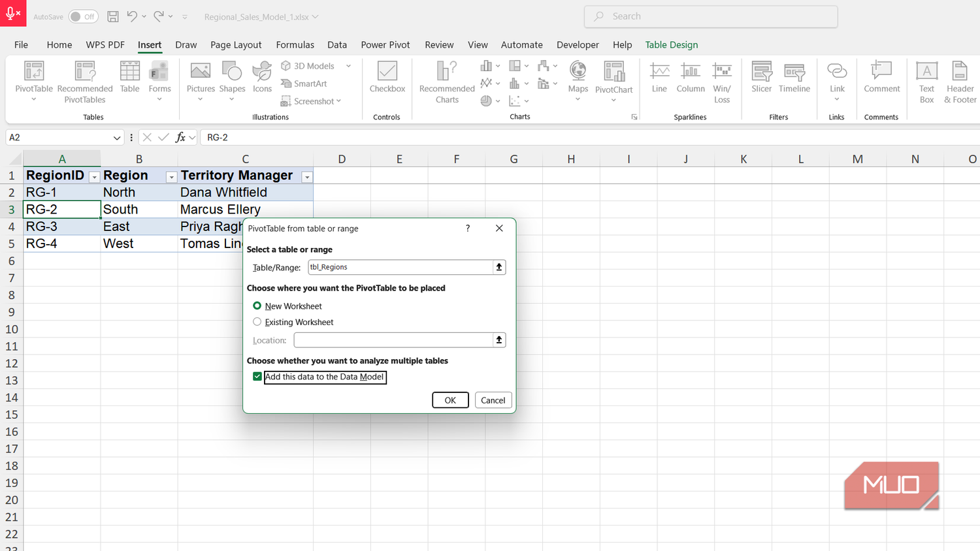The width and height of the screenshot is (980, 551).
Task: Insert a Timeline filter
Action: (x=794, y=77)
